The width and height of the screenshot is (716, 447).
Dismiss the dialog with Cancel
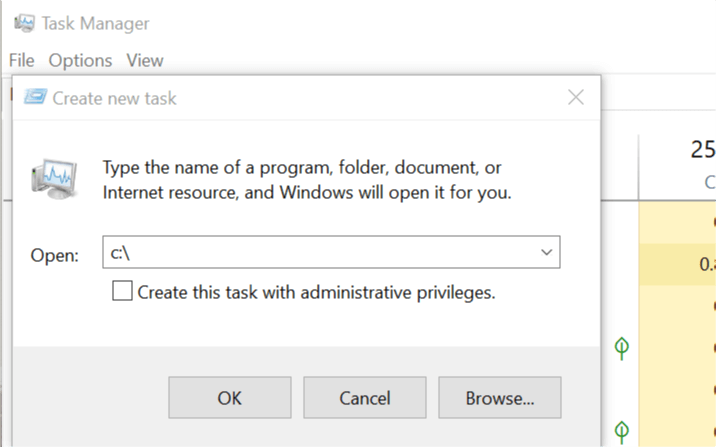coord(365,398)
